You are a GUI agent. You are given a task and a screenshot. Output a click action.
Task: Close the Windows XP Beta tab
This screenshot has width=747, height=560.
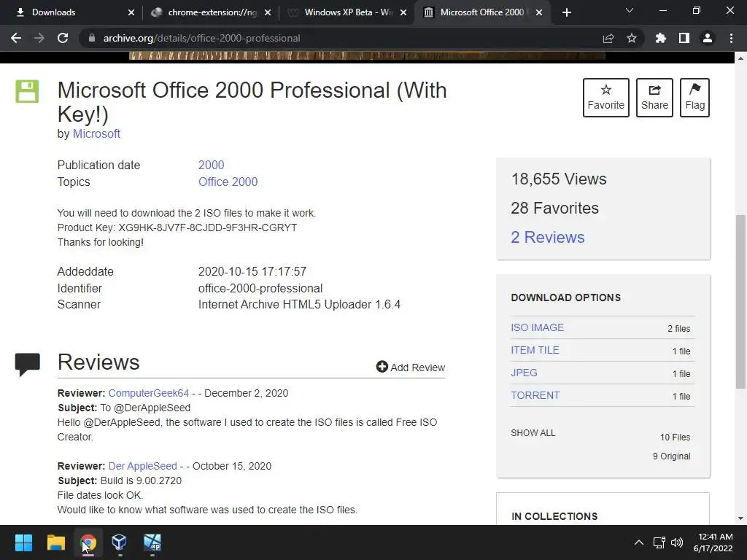tap(403, 12)
